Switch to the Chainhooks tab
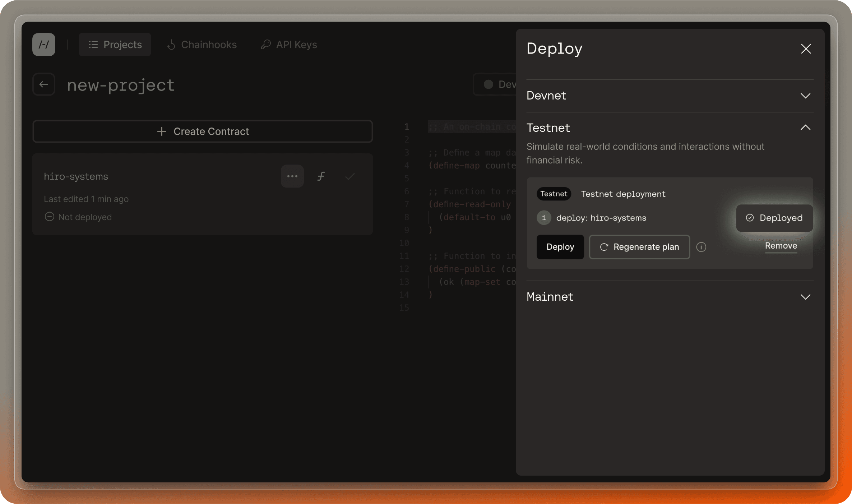Image resolution: width=852 pixels, height=504 pixels. pos(202,45)
